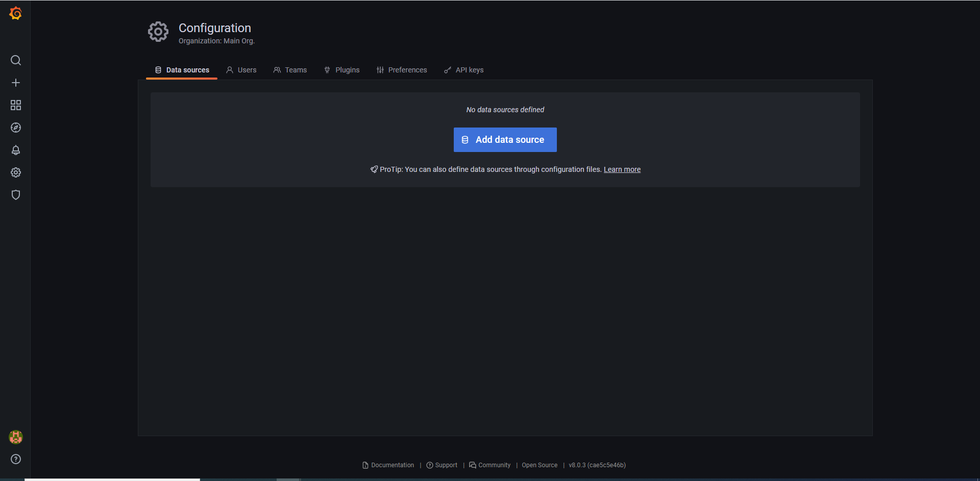Open the Grafana home logo
The width and height of the screenshot is (980, 481).
point(16,13)
